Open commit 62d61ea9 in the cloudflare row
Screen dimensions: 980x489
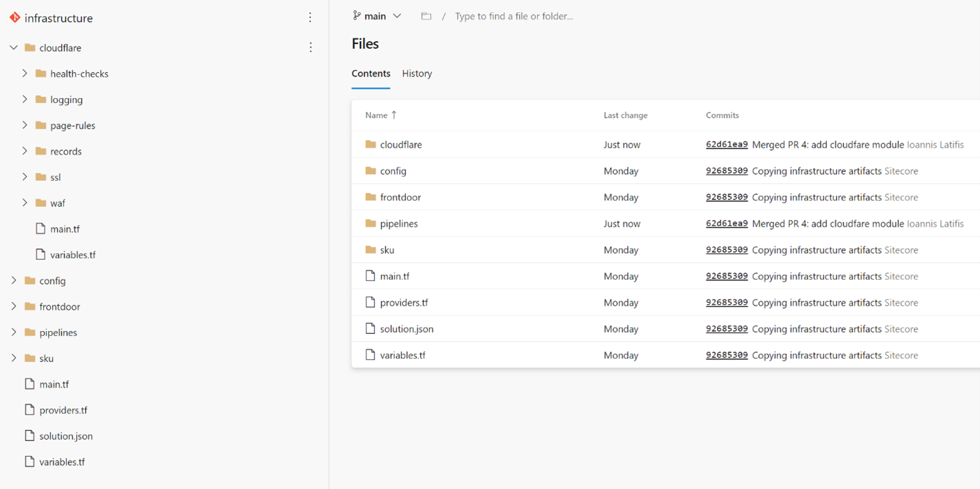click(x=727, y=145)
